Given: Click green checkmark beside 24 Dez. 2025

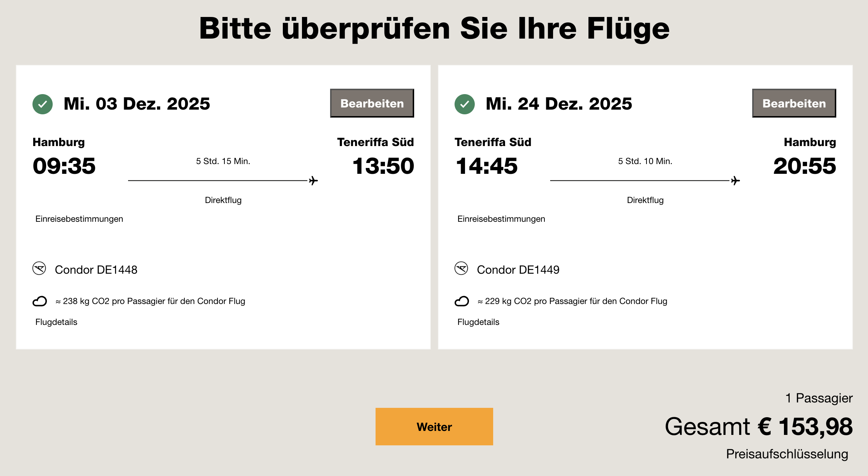Looking at the screenshot, I should pyautogui.click(x=465, y=104).
